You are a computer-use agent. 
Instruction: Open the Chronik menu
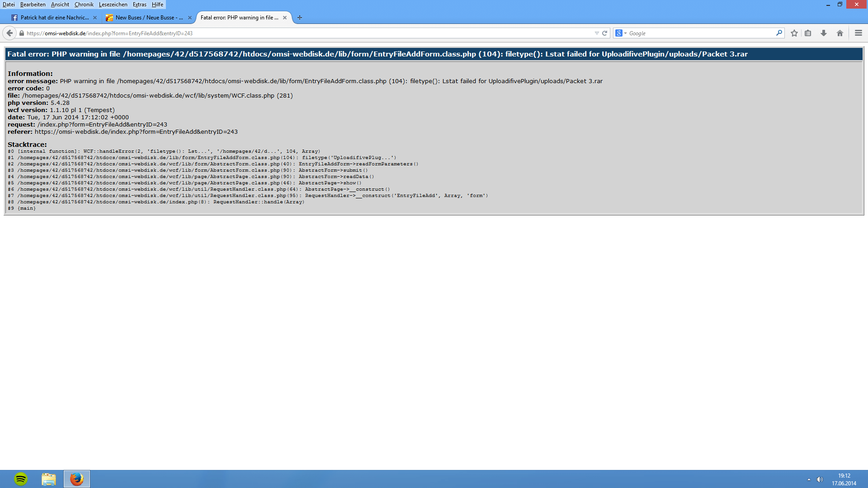point(84,5)
